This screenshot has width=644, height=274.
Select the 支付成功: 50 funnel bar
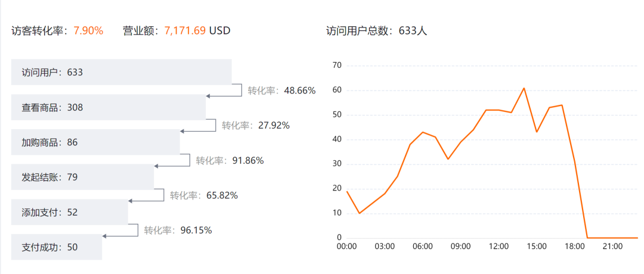tap(57, 247)
